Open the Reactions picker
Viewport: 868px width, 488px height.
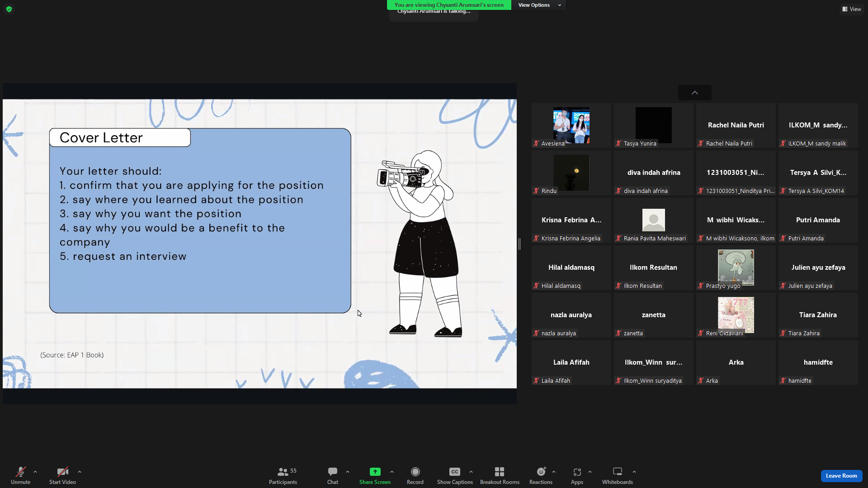click(x=541, y=475)
